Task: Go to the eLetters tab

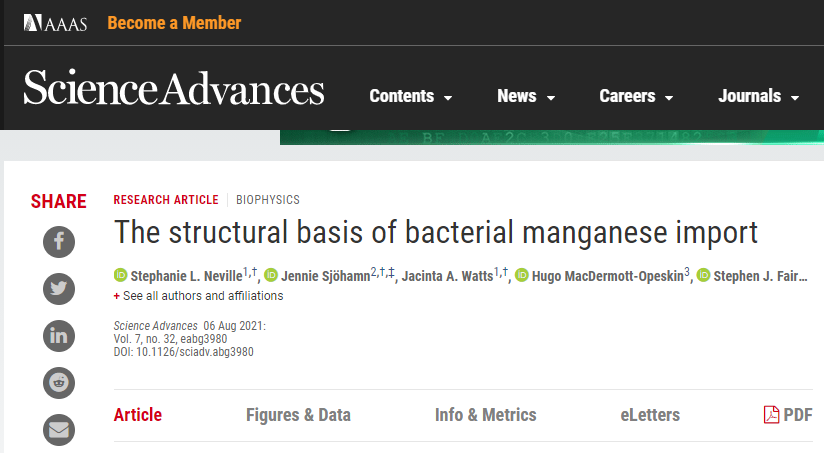Action: 650,415
